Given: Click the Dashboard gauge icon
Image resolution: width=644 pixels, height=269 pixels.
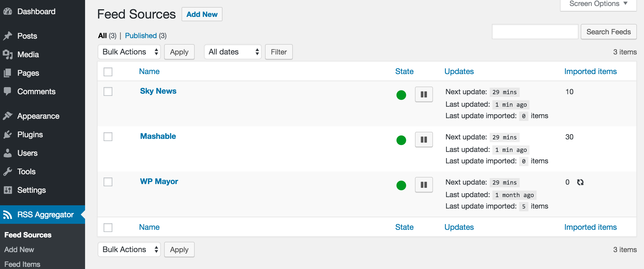Looking at the screenshot, I should tap(8, 11).
